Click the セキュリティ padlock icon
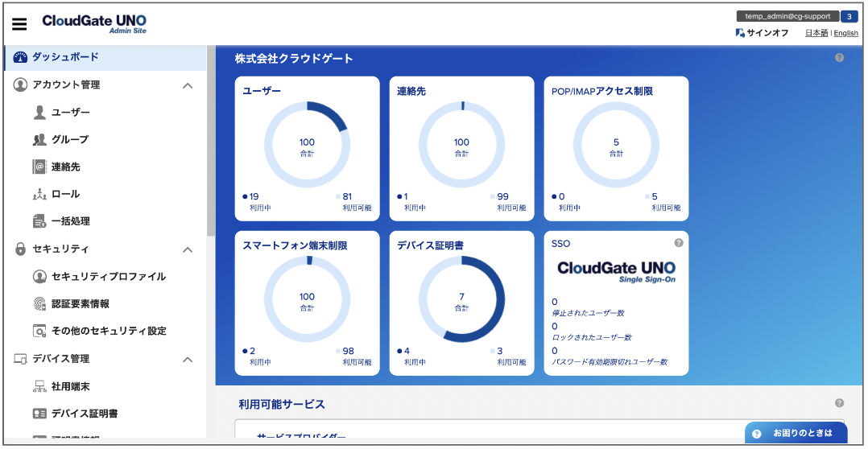The width and height of the screenshot is (868, 449). (20, 249)
